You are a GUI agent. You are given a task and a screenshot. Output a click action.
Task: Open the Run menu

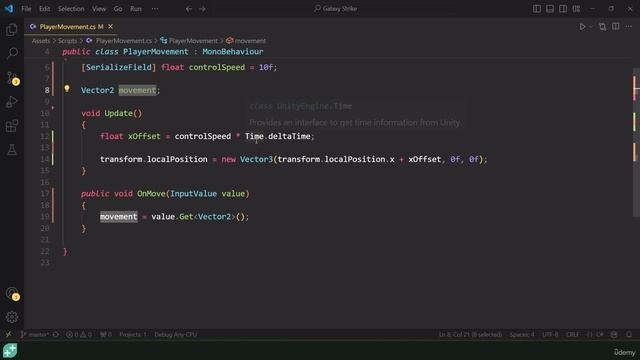pyautogui.click(x=136, y=9)
